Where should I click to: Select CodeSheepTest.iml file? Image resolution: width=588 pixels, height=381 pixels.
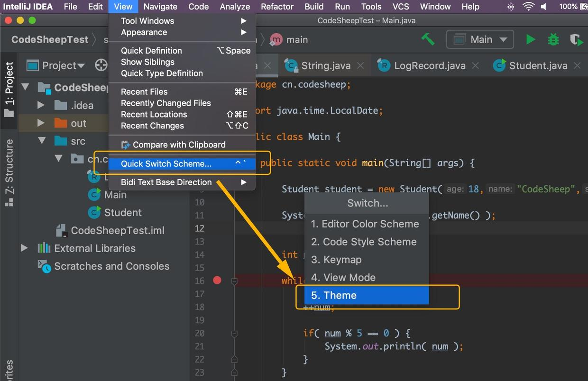[118, 230]
